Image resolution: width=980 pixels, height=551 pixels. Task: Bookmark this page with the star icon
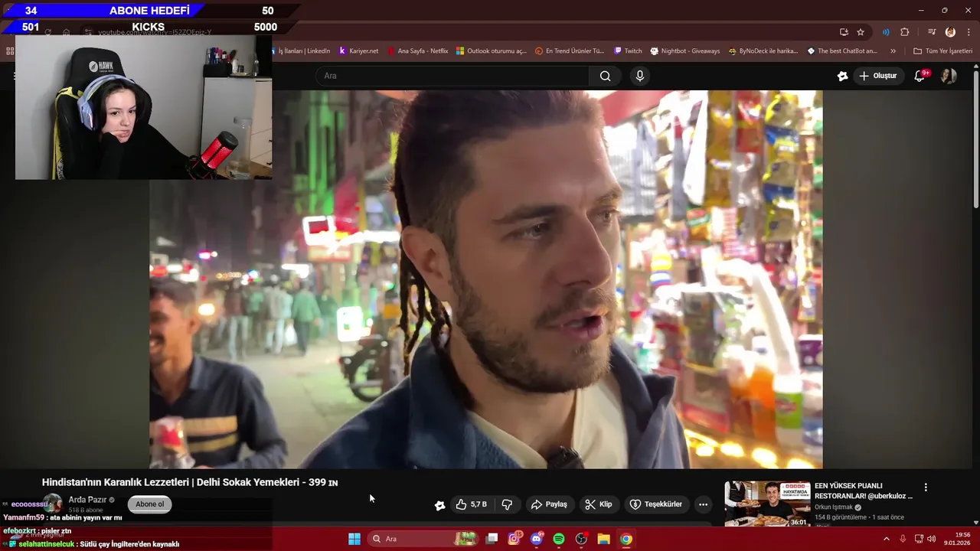[x=861, y=32]
